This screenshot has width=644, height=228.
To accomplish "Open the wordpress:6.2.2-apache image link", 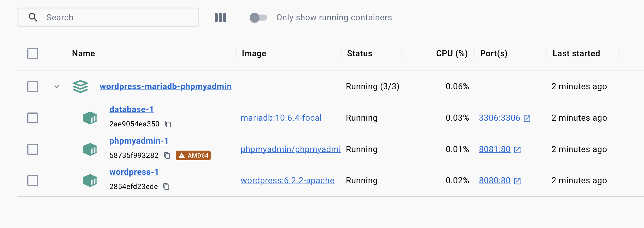I will coord(288,181).
